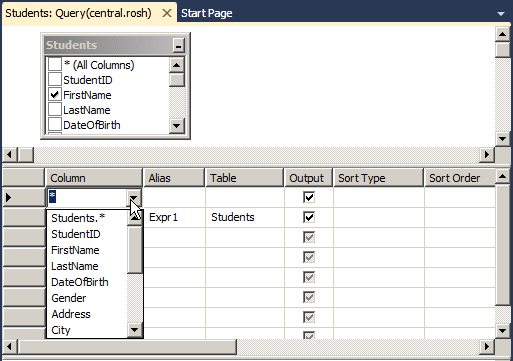513x361 pixels.
Task: Click the Alias column header
Action: [x=174, y=178]
